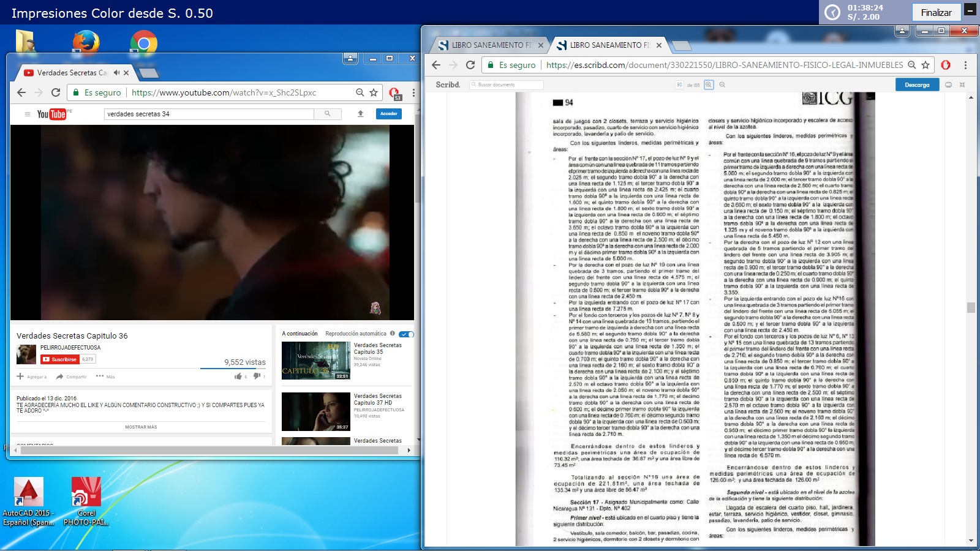Expand description with MOSTRAR MÁS

tap(141, 427)
